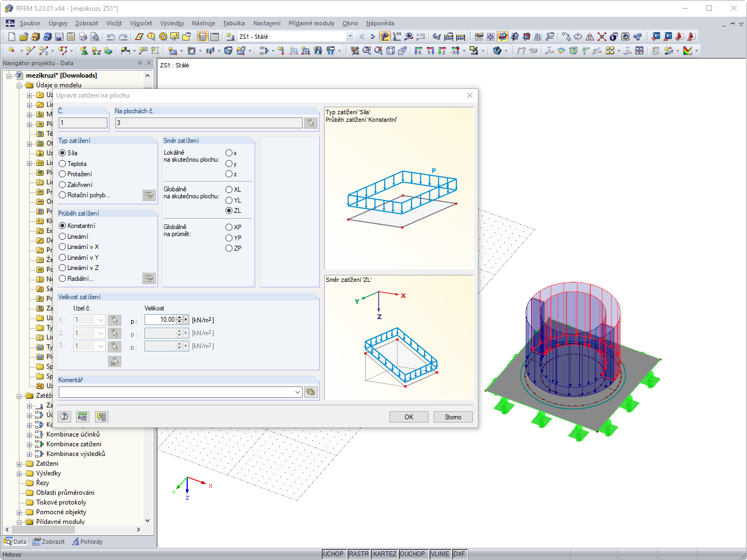The image size is (747, 560).
Task: Collapse the Údaje o modelu folder
Action: click(x=19, y=85)
